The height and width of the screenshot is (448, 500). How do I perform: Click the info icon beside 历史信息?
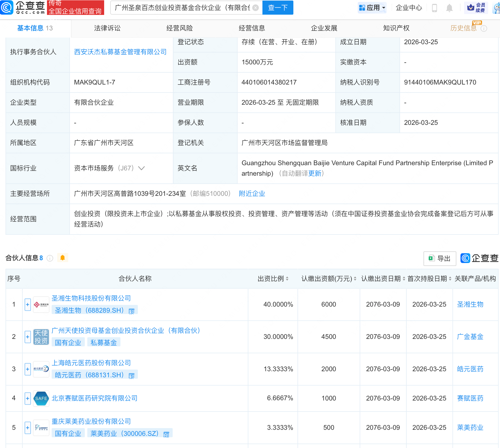coord(484,28)
